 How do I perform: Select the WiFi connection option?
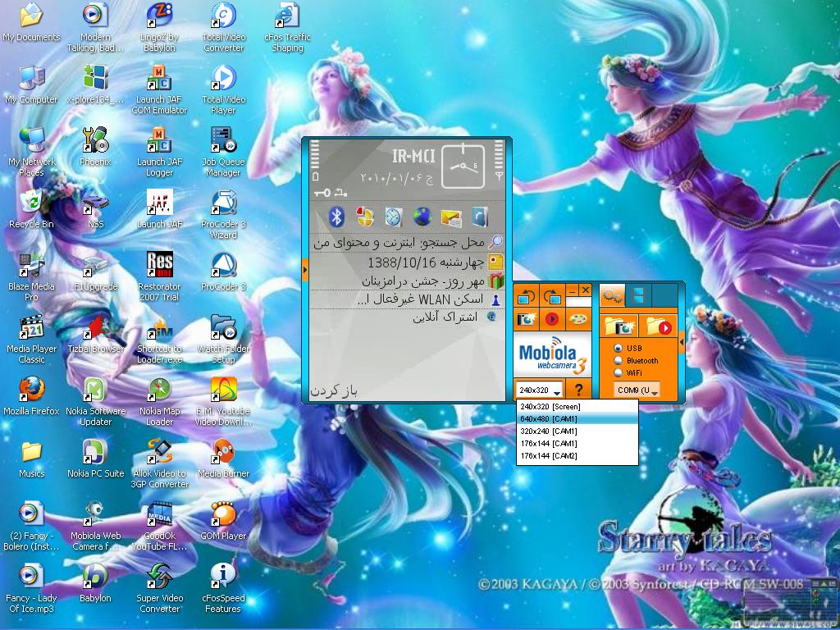(619, 373)
